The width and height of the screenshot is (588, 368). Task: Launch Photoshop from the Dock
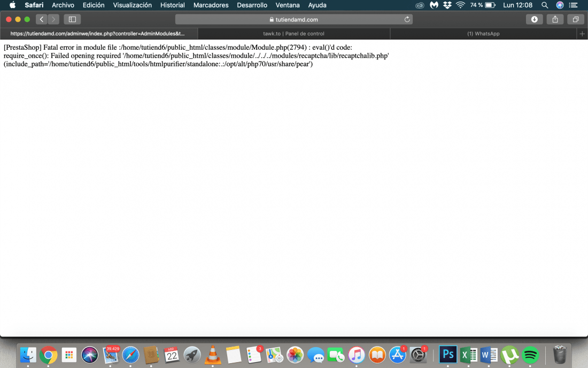pos(448,355)
